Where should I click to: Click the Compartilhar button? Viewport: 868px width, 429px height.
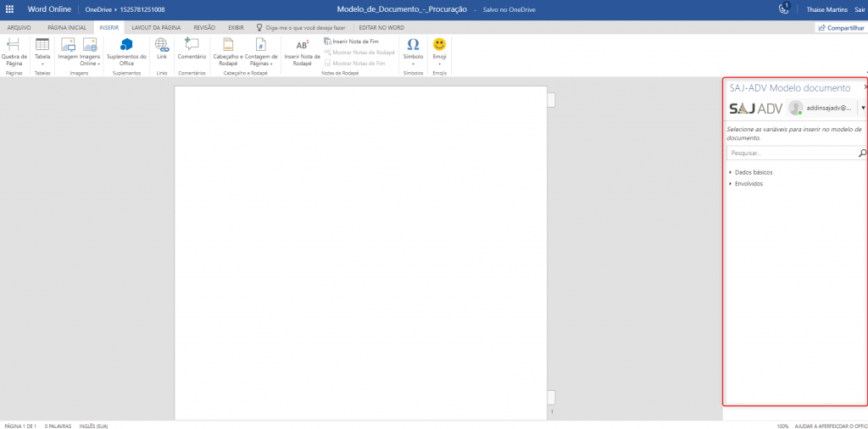840,27
